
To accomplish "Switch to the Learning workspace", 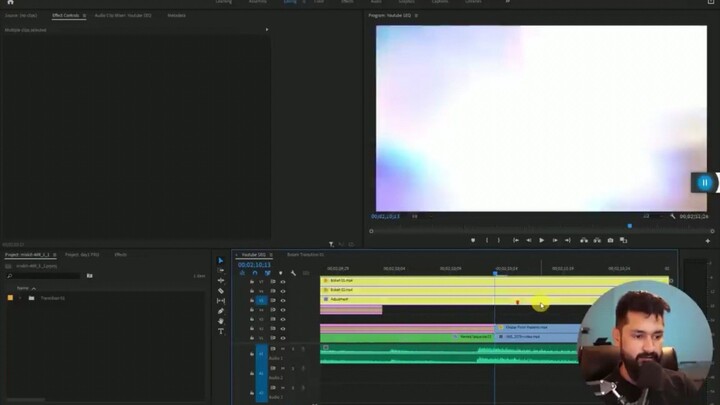I will coord(224,1).
